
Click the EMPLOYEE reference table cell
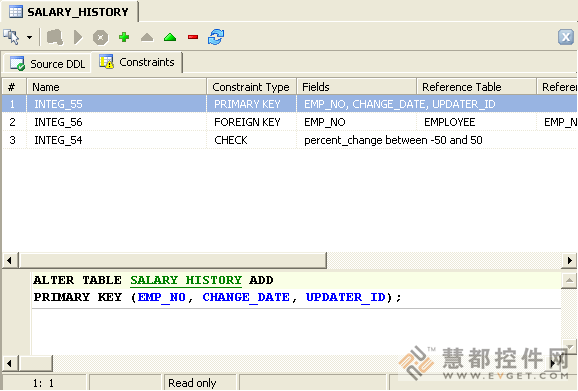point(477,122)
